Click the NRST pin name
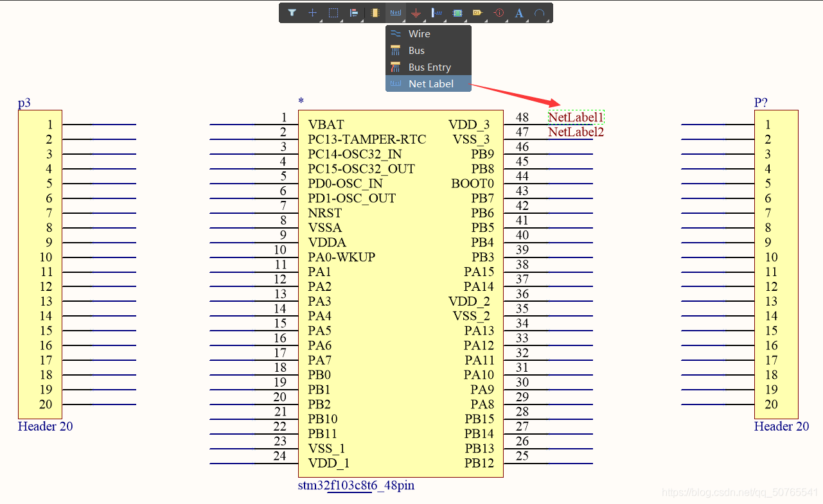The height and width of the screenshot is (504, 823). (x=325, y=213)
